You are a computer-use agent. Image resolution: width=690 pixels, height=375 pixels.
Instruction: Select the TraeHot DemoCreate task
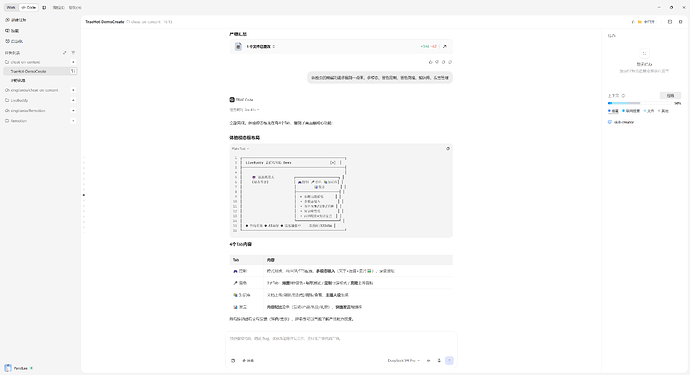40,71
